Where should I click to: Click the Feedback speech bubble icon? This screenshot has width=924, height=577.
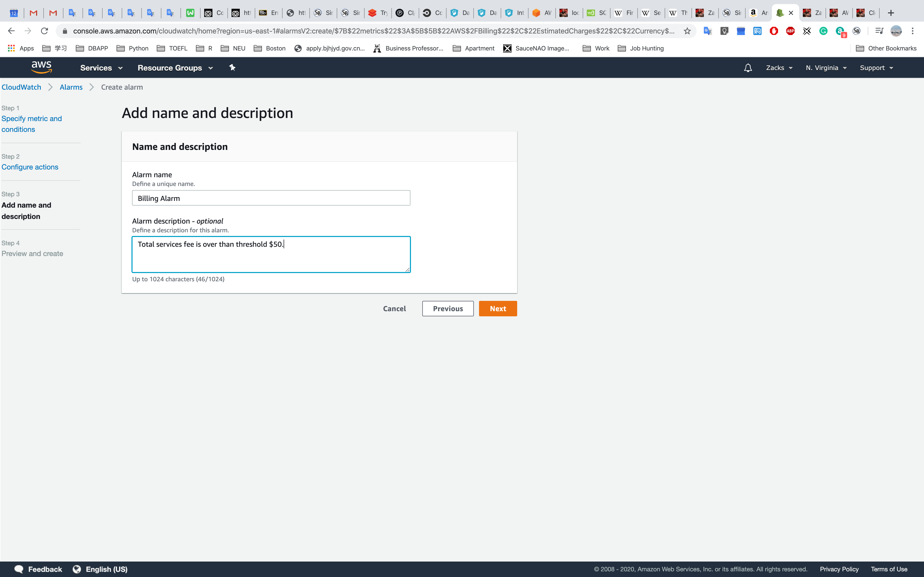point(19,569)
